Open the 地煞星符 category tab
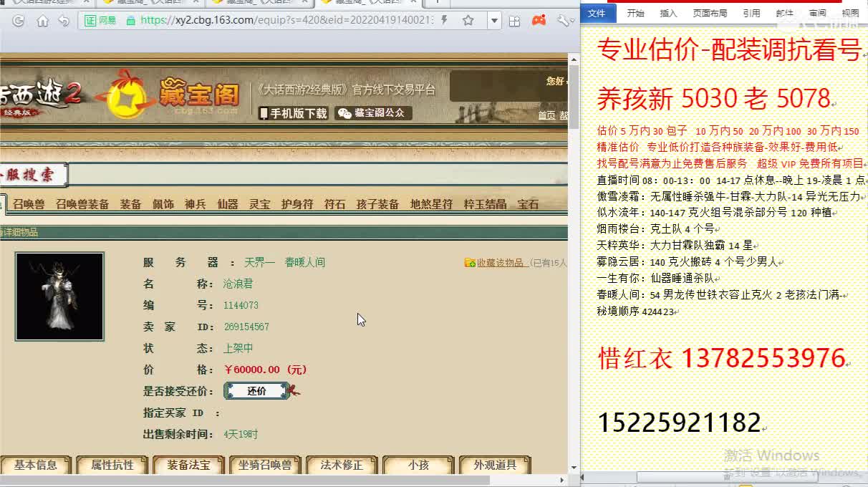The height and width of the screenshot is (487, 868). click(x=431, y=204)
